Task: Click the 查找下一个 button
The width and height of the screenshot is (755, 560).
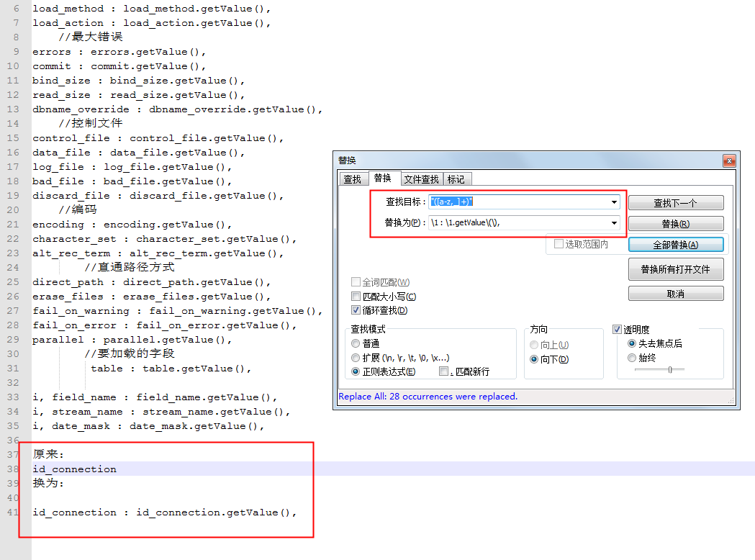Action: (676, 203)
